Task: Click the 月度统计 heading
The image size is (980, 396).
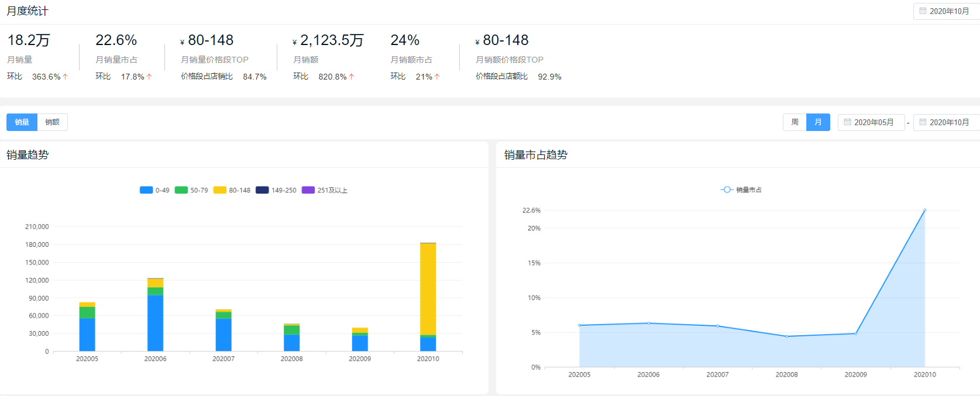Action: click(x=27, y=11)
